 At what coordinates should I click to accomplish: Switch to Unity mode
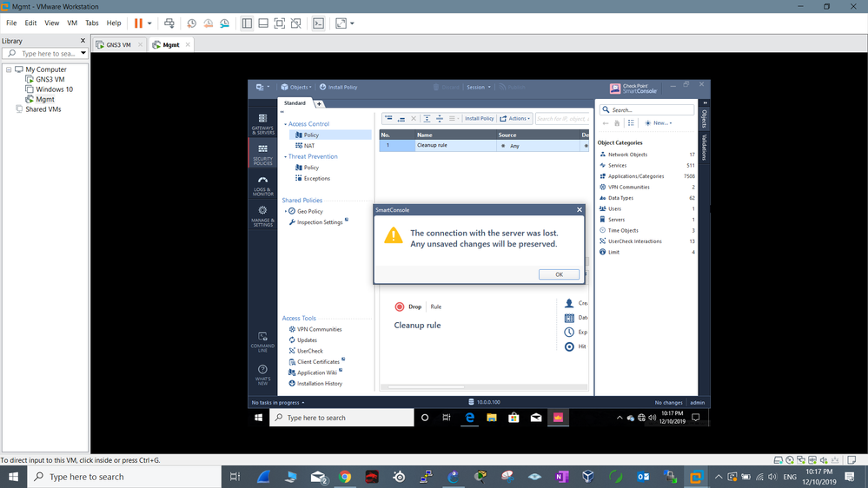tap(296, 23)
